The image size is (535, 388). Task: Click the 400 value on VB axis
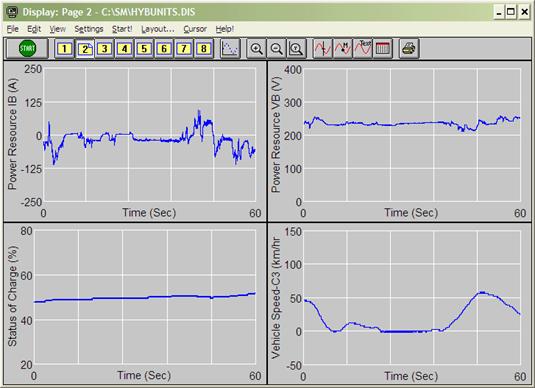point(293,70)
